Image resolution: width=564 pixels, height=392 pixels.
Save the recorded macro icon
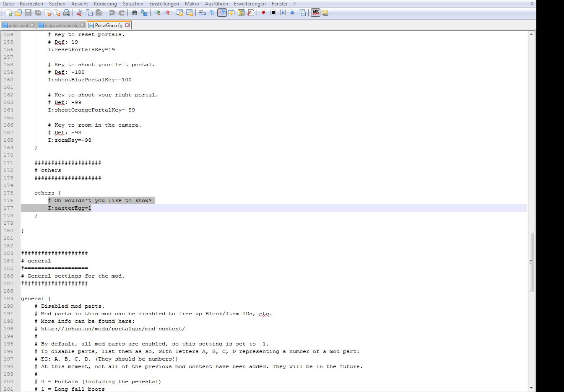302,13
